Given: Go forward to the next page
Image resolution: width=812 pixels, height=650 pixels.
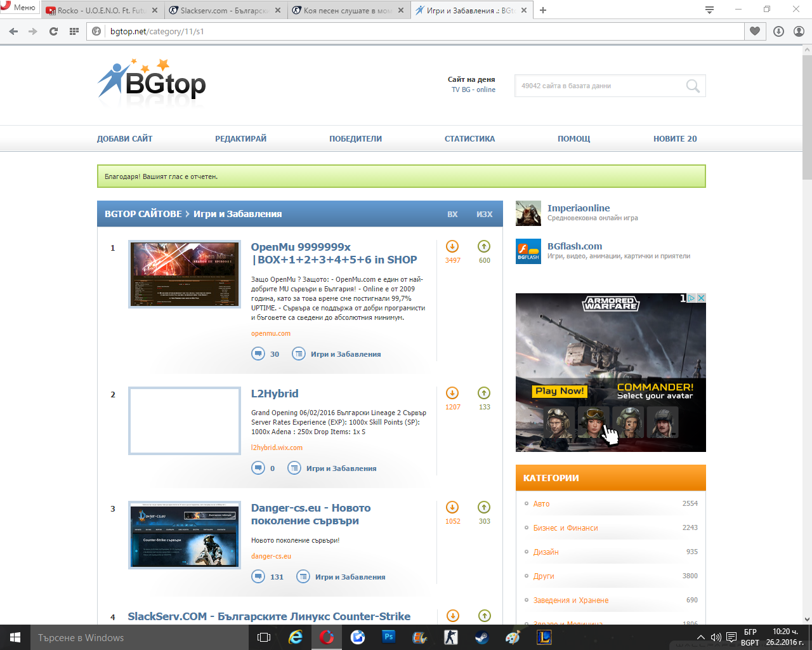Looking at the screenshot, I should point(33,31).
